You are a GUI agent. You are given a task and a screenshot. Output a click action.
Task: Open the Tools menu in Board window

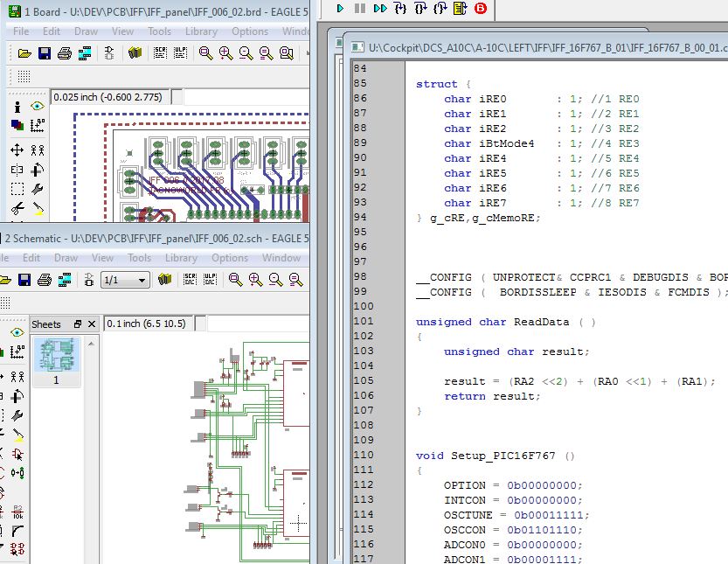coord(159,31)
